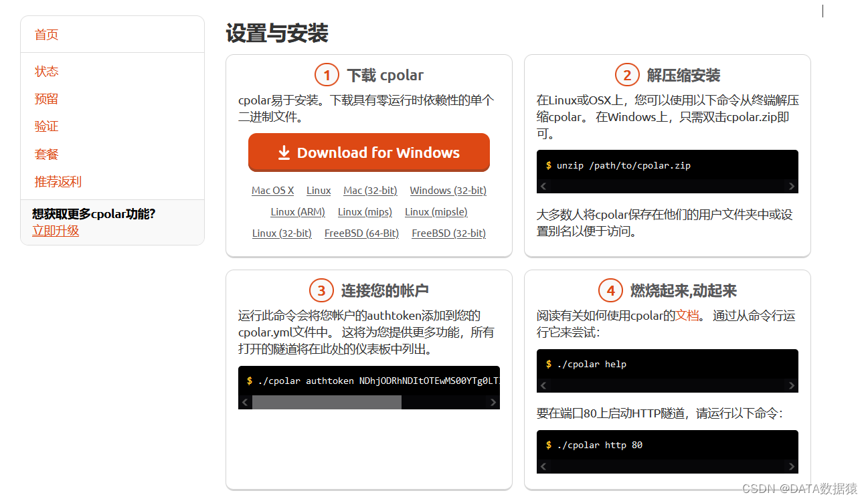This screenshot has width=868, height=501.
Task: Click right scroll arrow in cpolar help box
Action: (792, 386)
